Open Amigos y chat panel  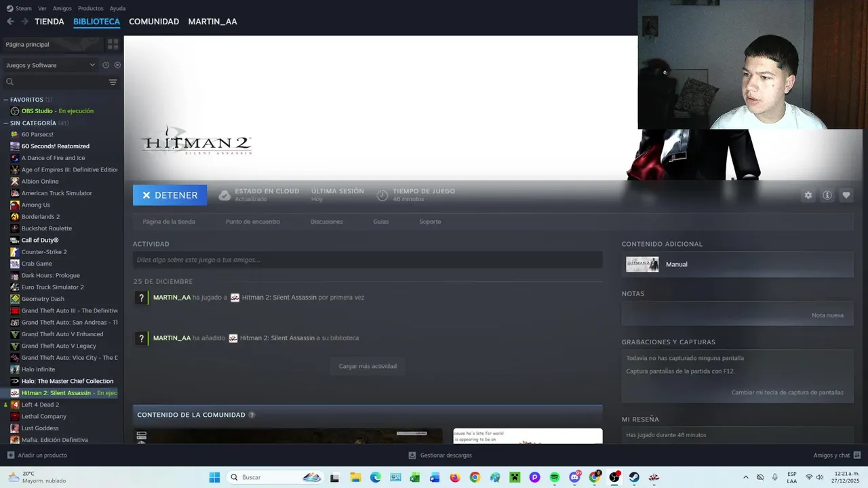pos(837,455)
